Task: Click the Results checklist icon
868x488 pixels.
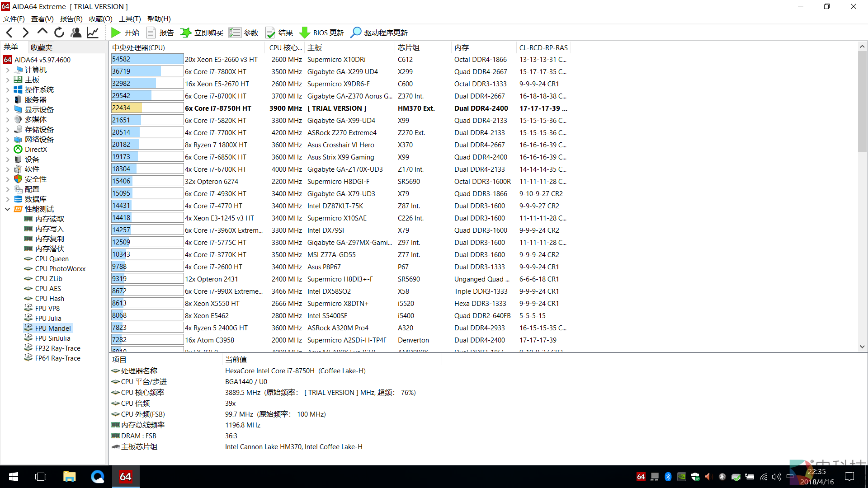Action: pos(270,33)
